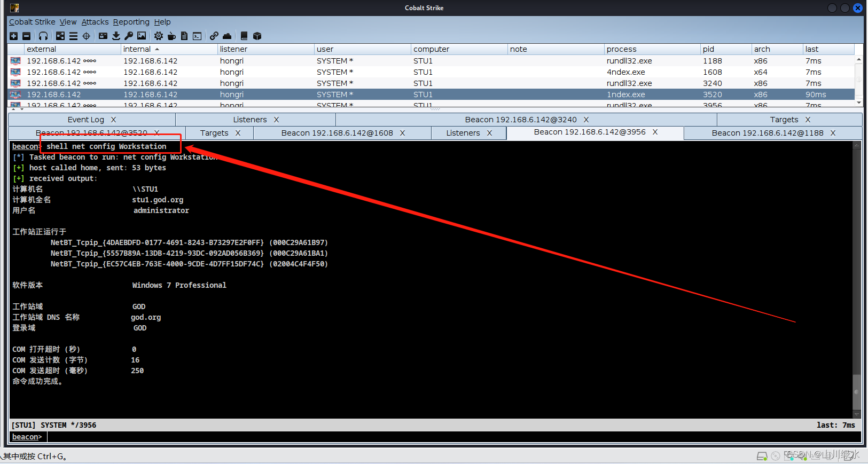Viewport: 868px width, 464px height.
Task: Click the [STU1] SYSTEM */3956 status text
Action: pos(54,425)
